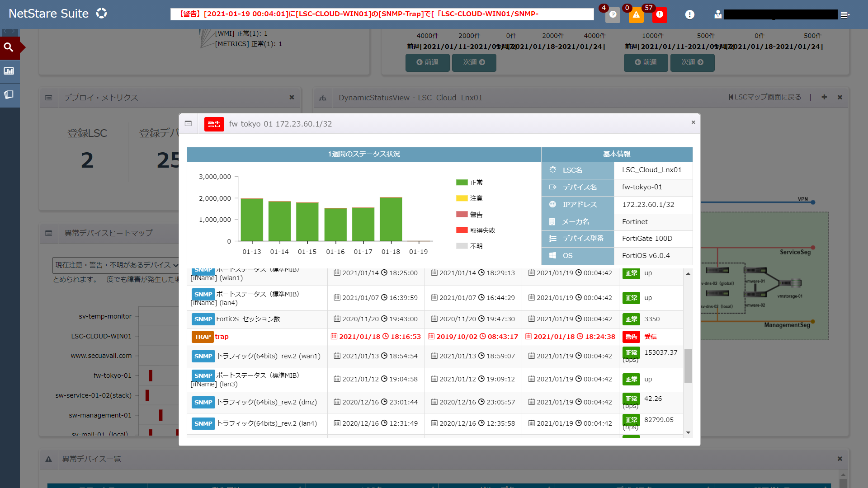Screen dimensions: 868x488
Task: Click the NetStare Suite logo
Action: (x=58, y=14)
